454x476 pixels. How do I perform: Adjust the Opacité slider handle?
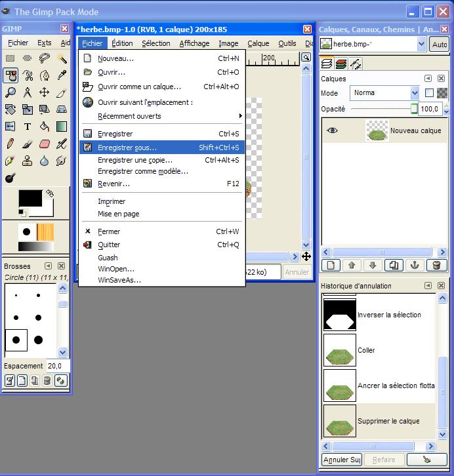click(x=414, y=109)
